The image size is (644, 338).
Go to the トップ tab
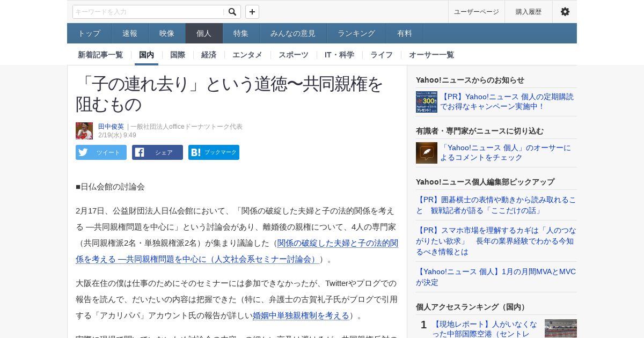point(89,33)
